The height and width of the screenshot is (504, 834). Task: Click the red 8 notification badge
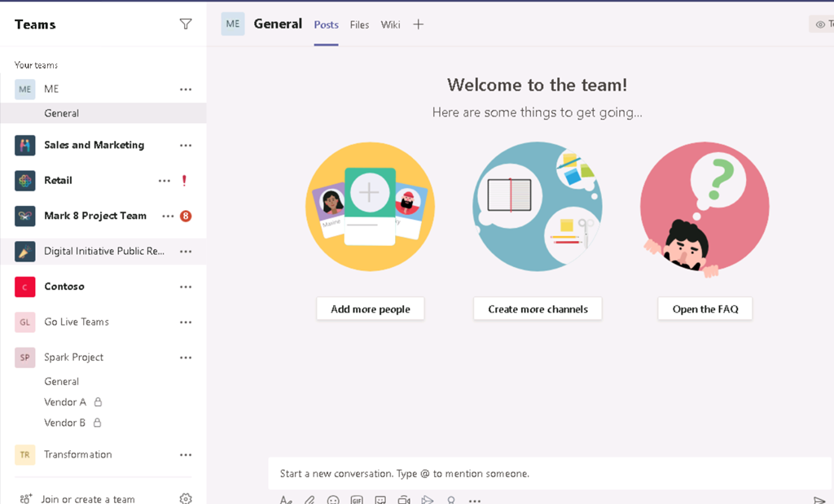pyautogui.click(x=186, y=216)
